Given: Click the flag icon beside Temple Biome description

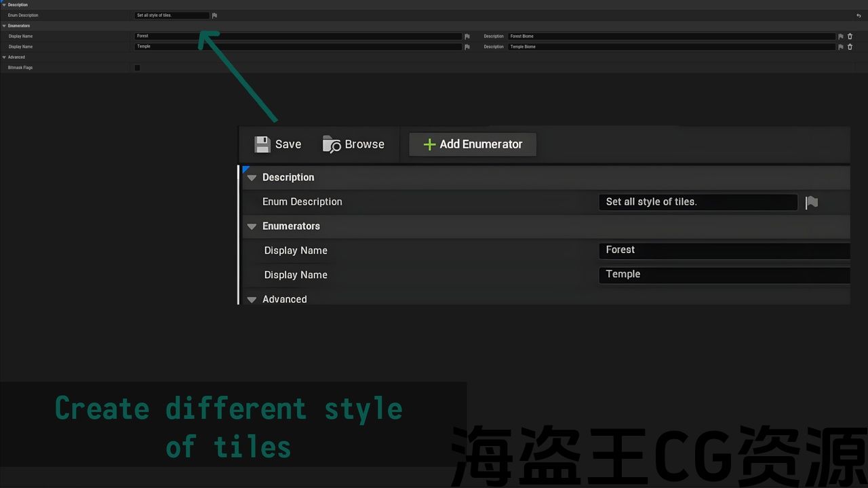Looking at the screenshot, I should 841,47.
